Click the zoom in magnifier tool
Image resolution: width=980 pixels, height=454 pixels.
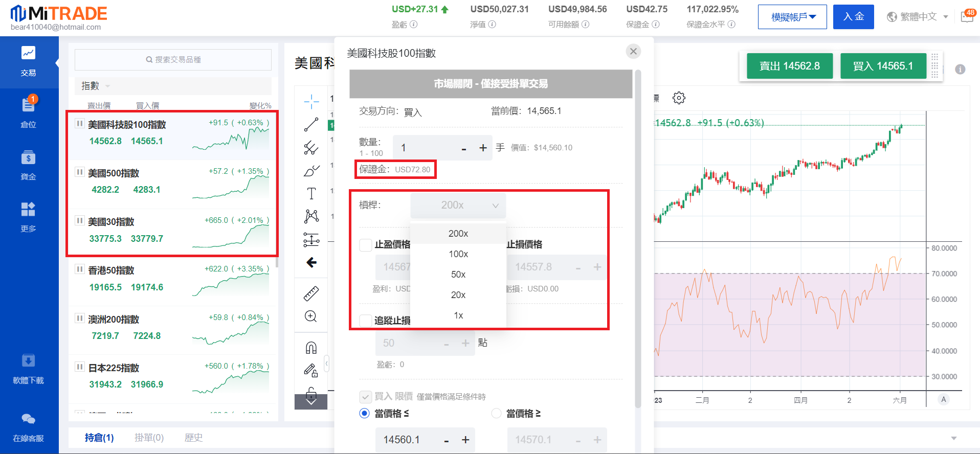point(311,316)
